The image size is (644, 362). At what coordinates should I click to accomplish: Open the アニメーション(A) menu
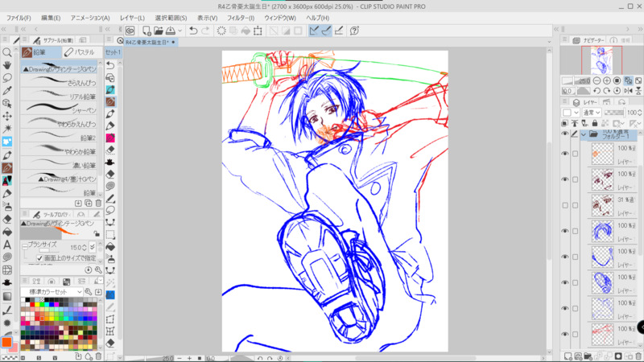[90, 18]
